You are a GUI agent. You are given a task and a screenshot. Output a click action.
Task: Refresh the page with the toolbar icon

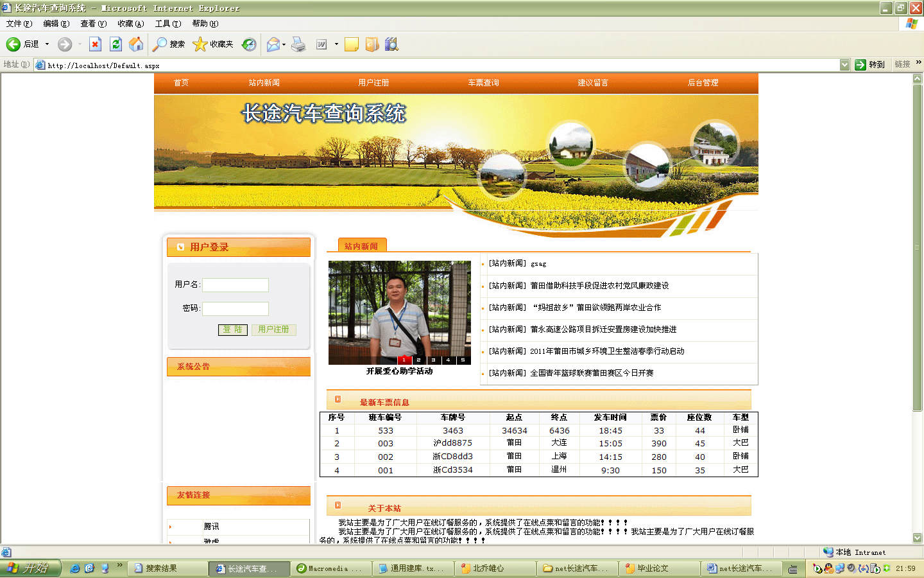click(116, 44)
